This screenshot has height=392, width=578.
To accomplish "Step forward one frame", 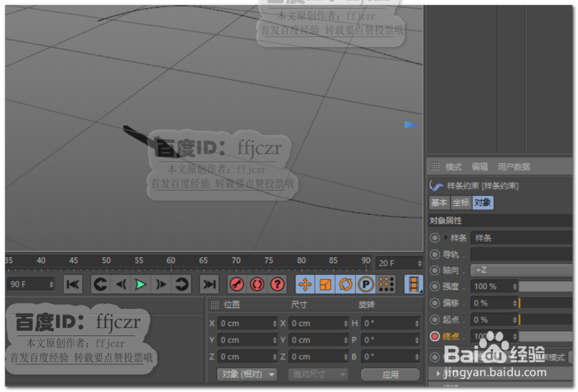I will pyautogui.click(x=161, y=284).
